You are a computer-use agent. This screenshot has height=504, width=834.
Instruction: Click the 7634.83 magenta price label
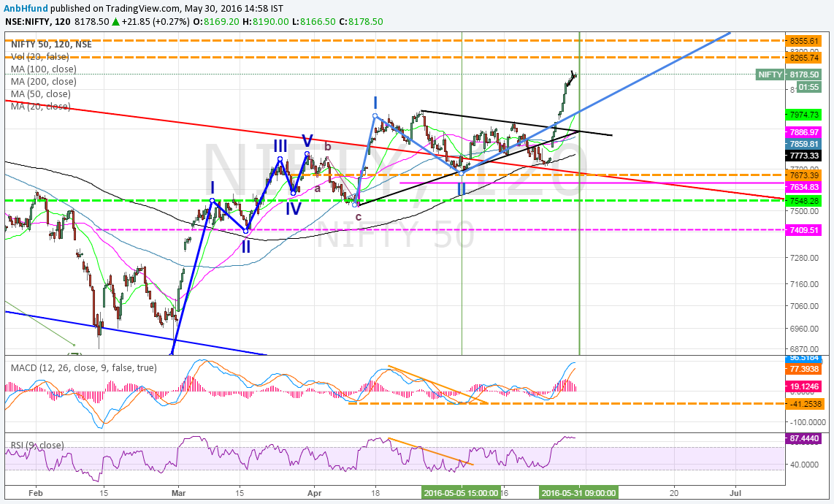(803, 187)
